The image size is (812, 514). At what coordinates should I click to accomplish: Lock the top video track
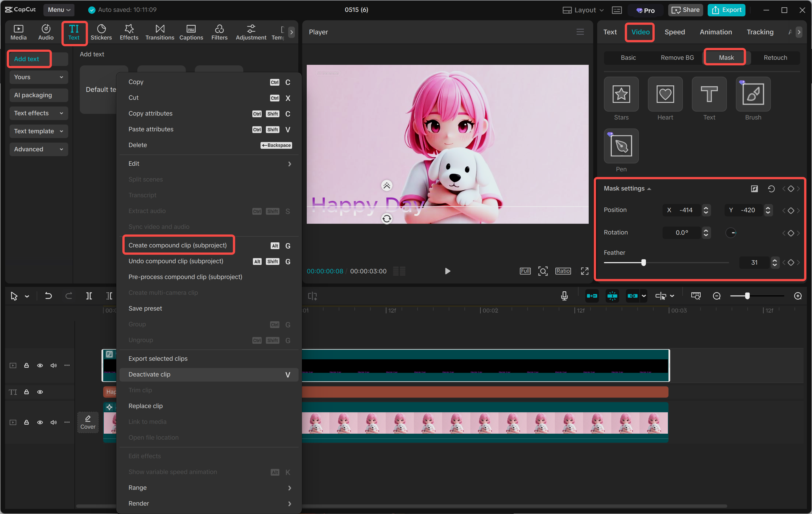pyautogui.click(x=26, y=365)
